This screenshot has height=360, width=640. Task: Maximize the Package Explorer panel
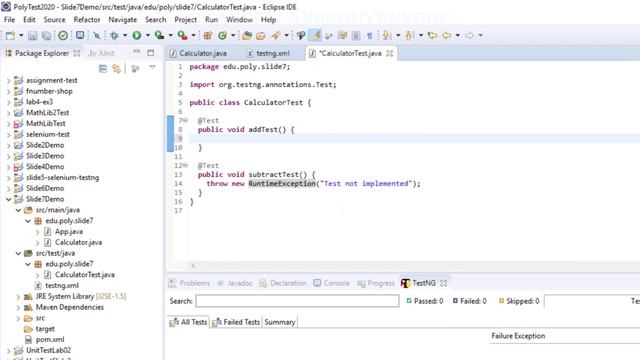click(x=151, y=53)
